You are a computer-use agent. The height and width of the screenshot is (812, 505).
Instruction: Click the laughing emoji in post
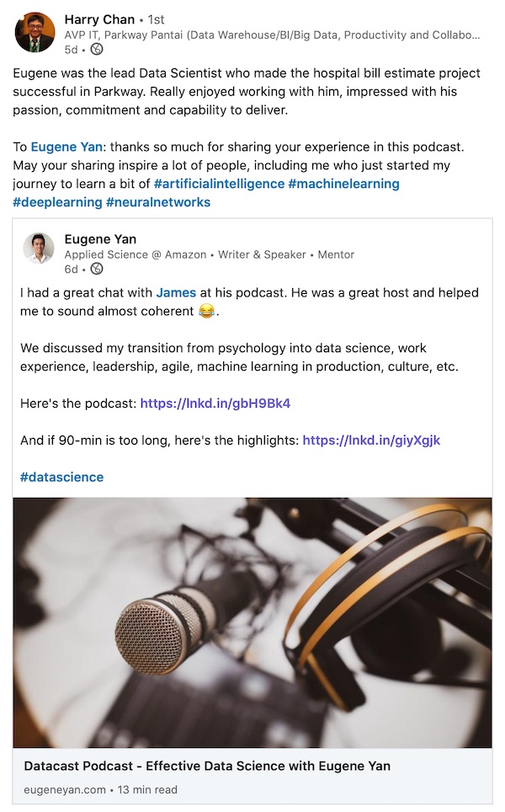tap(206, 312)
